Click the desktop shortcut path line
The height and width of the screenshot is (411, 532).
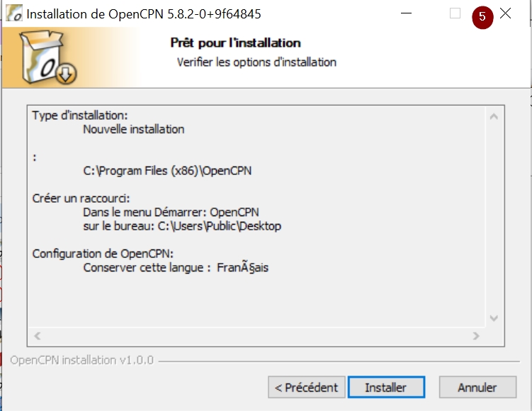point(182,226)
